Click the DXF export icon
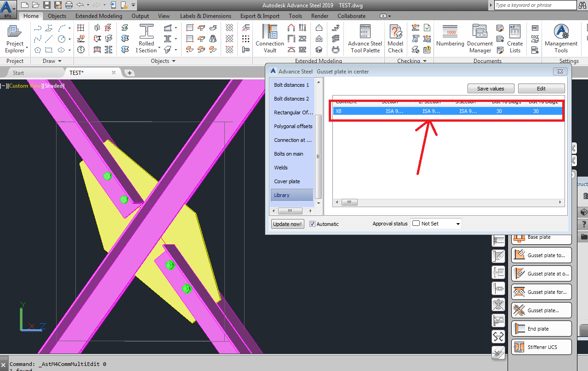Screen dimensions: 588x371 (x=535, y=39)
